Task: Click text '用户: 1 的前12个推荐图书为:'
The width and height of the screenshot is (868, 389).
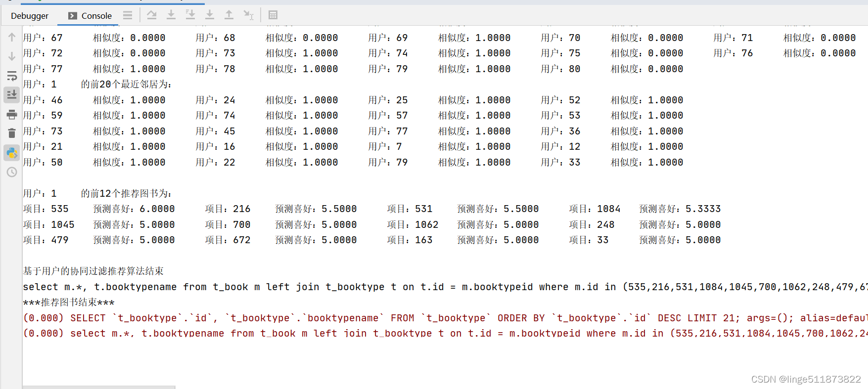Action: coord(97,193)
